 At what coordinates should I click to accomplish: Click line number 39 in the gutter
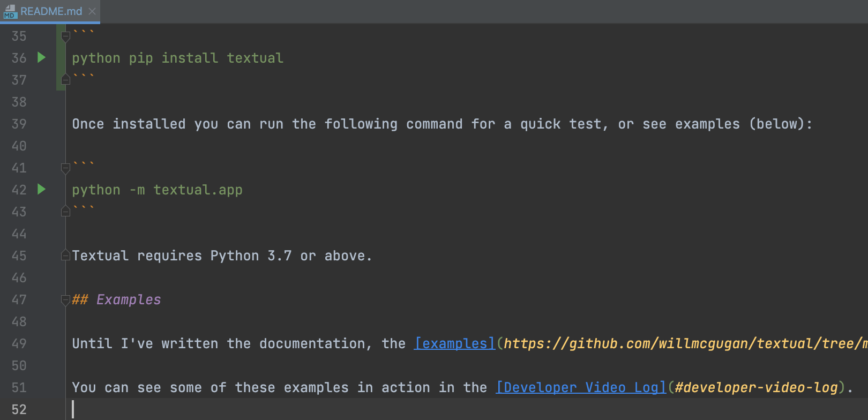[x=19, y=124]
